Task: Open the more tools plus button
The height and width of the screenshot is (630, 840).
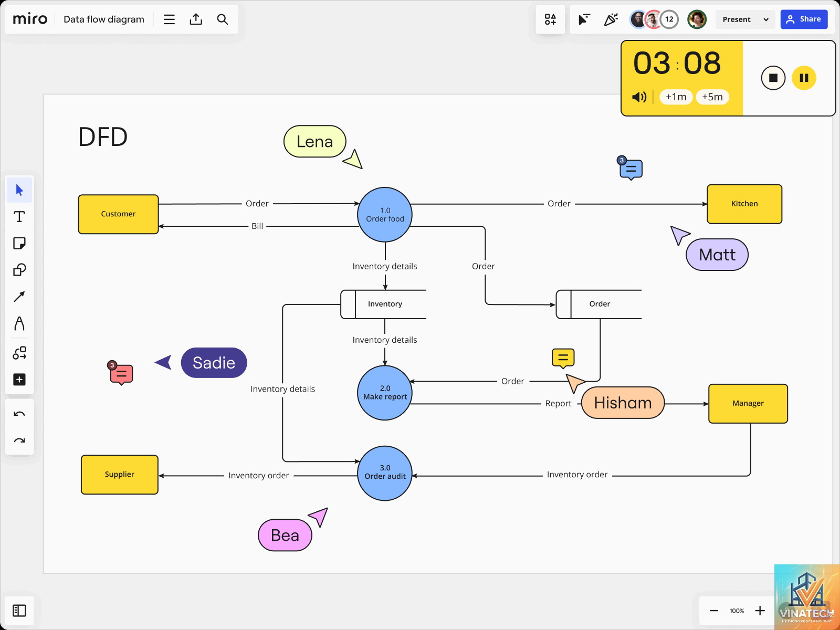Action: (x=19, y=380)
